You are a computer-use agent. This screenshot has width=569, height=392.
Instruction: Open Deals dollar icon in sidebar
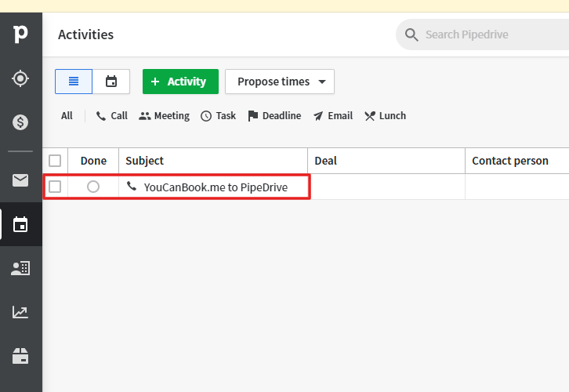click(20, 122)
